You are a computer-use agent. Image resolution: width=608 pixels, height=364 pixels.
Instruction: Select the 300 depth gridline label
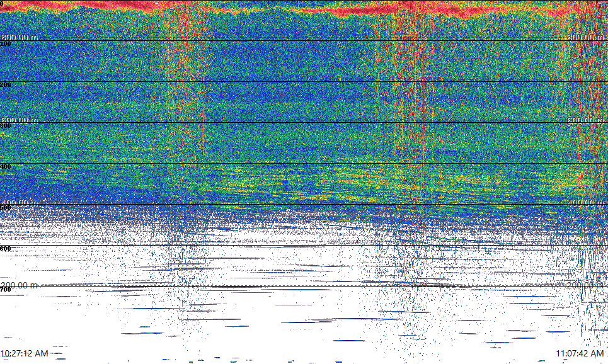6,125
